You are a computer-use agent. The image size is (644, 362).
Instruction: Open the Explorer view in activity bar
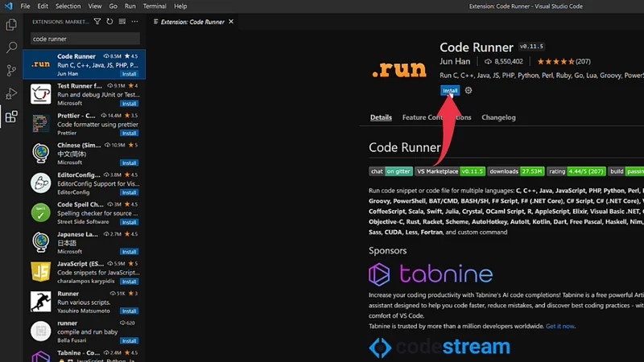11,26
